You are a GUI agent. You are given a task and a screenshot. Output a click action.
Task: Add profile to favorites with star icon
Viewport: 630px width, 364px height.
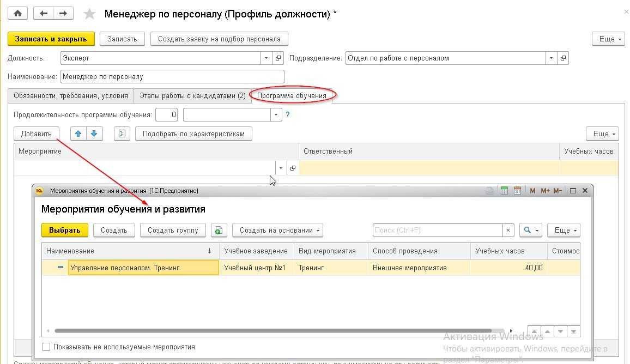90,14
